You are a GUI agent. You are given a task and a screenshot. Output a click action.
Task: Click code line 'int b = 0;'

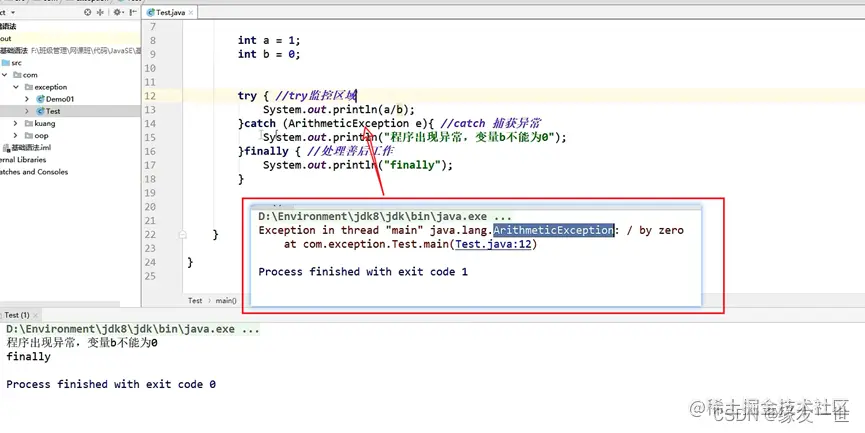269,54
